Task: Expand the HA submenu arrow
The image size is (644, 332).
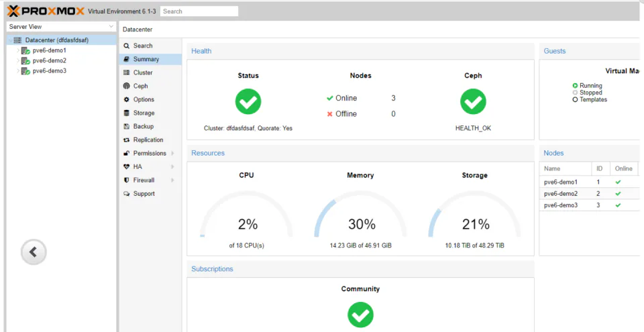Action: (172, 167)
